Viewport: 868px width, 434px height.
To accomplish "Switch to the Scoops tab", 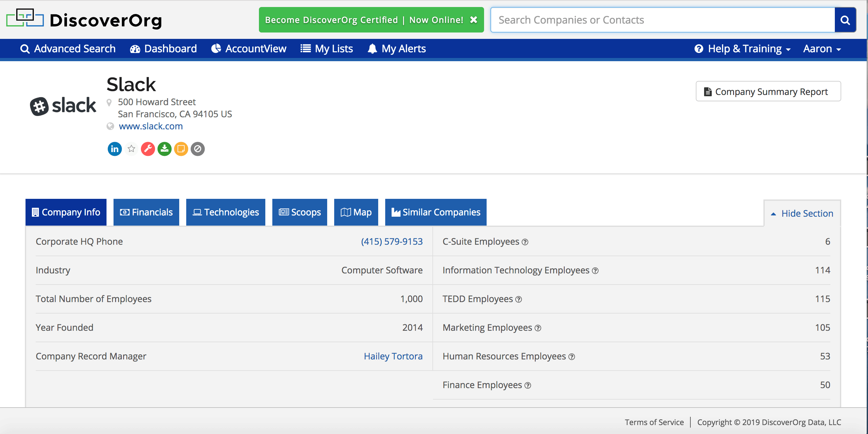I will [x=299, y=212].
